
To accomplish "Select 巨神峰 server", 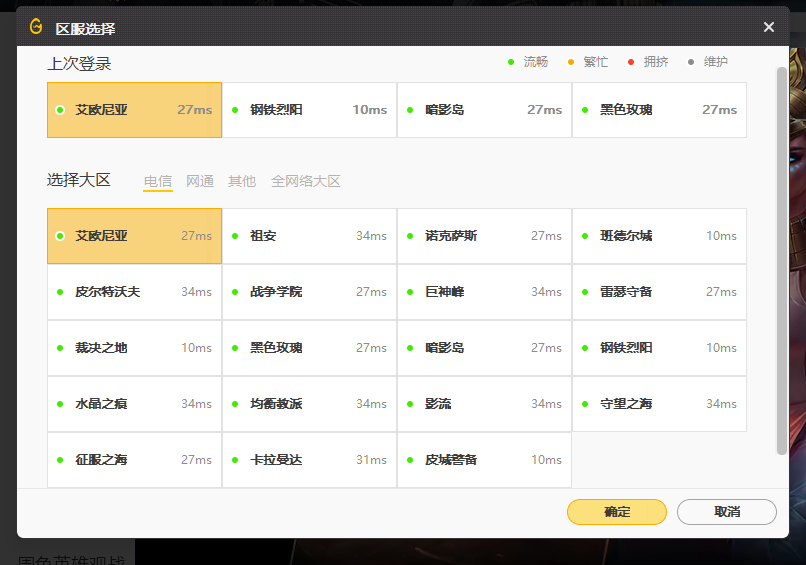I will 484,292.
